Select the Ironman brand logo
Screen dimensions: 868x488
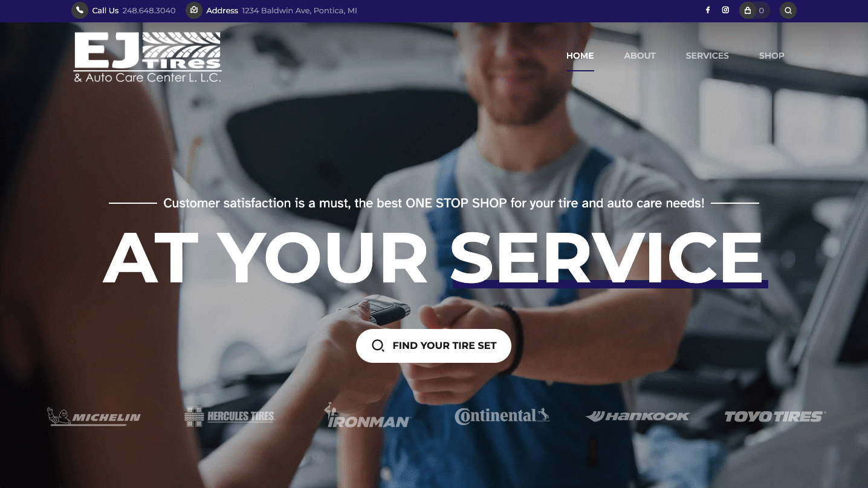[368, 415]
